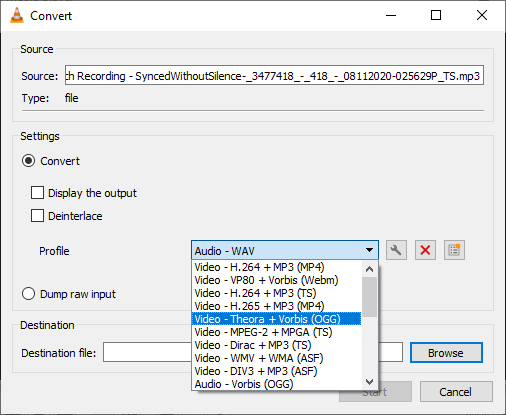The height and width of the screenshot is (415, 506).
Task: Choose Video - H.264 + MP3 (TS) profile
Action: [x=276, y=293]
